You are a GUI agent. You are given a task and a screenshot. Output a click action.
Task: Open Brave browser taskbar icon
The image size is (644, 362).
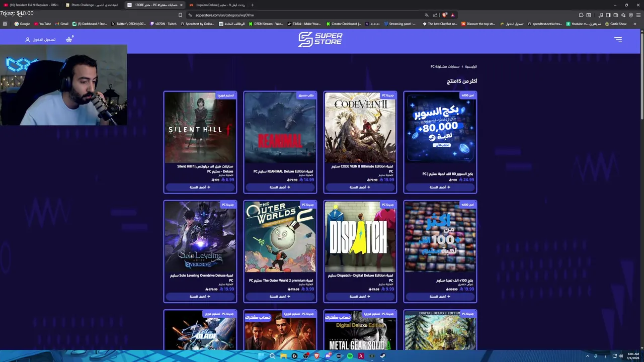tap(316, 356)
